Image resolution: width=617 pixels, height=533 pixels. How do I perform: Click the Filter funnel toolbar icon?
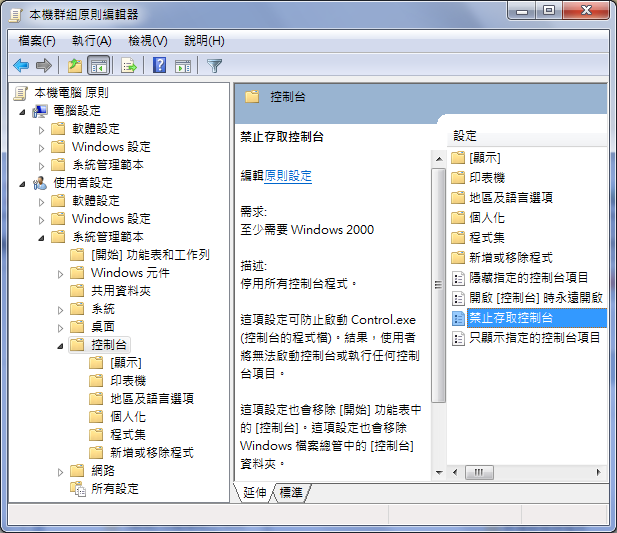[214, 65]
